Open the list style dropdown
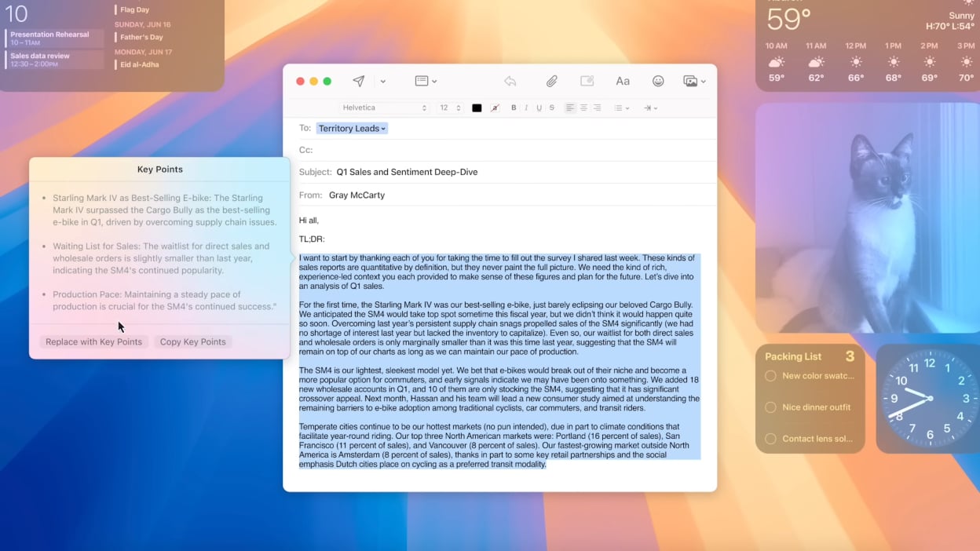 [621, 108]
